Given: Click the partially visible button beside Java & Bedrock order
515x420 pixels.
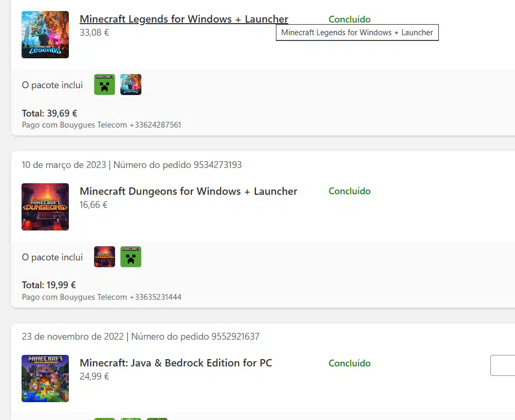Looking at the screenshot, I should 503,365.
